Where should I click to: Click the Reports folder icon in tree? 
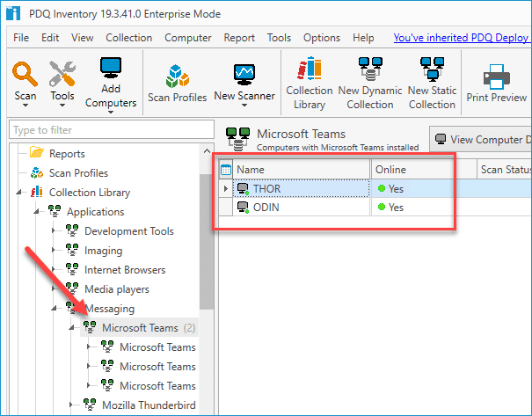click(37, 153)
